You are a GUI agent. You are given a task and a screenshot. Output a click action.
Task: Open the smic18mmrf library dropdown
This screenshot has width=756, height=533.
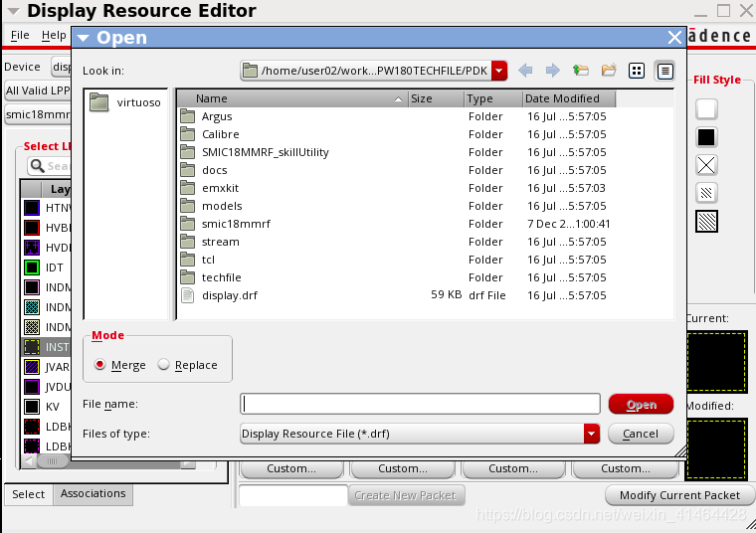(x=38, y=114)
